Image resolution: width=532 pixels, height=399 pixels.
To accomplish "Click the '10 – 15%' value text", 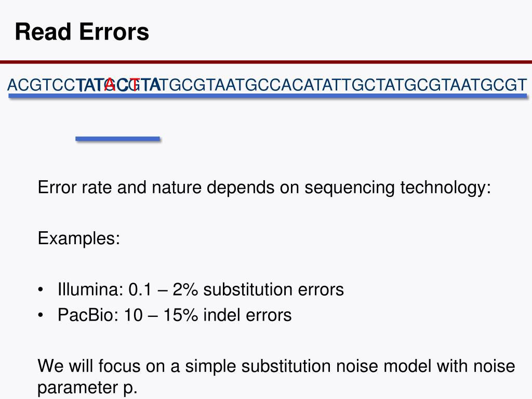I will pyautogui.click(x=161, y=315).
